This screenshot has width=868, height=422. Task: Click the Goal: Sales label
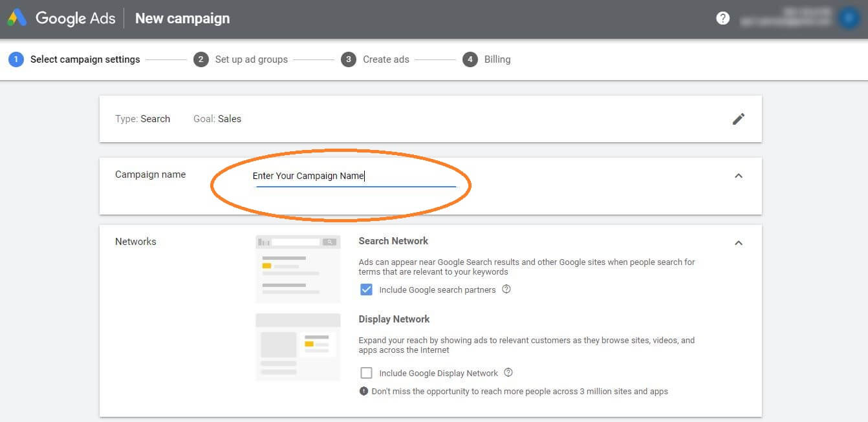(217, 119)
